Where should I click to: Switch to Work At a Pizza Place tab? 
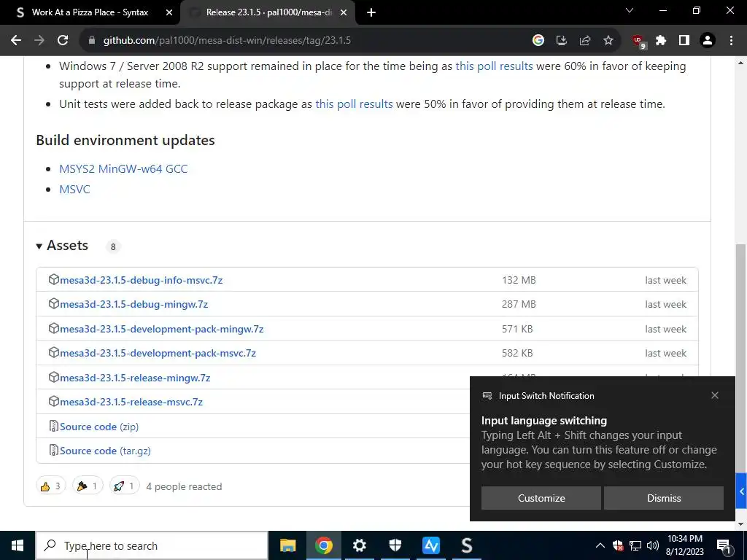point(90,12)
